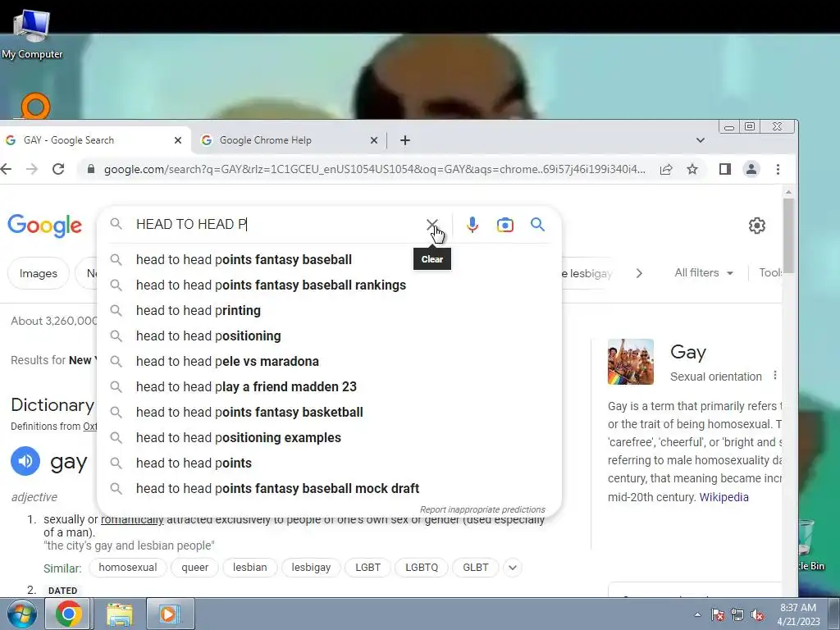Open Windows Start menu
This screenshot has width=840, height=630.
(21, 614)
